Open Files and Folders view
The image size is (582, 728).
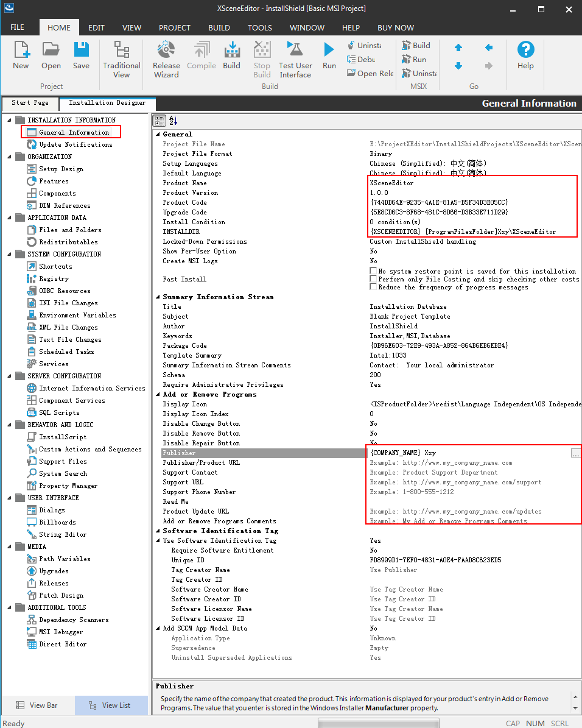click(x=70, y=230)
